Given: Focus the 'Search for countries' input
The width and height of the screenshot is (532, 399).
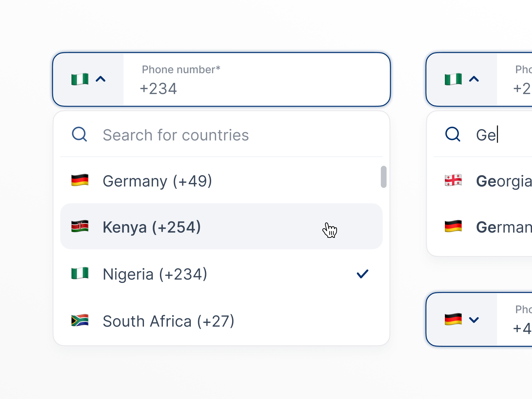Looking at the screenshot, I should pos(233,135).
